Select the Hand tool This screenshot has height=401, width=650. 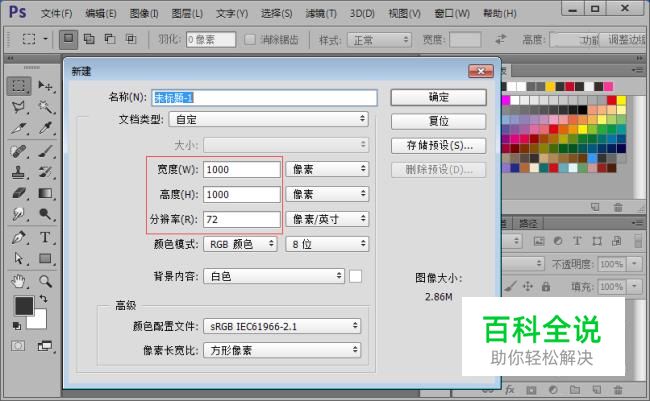pyautogui.click(x=18, y=282)
